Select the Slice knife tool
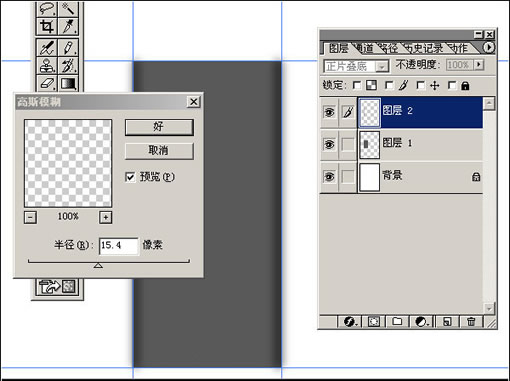 click(68, 26)
